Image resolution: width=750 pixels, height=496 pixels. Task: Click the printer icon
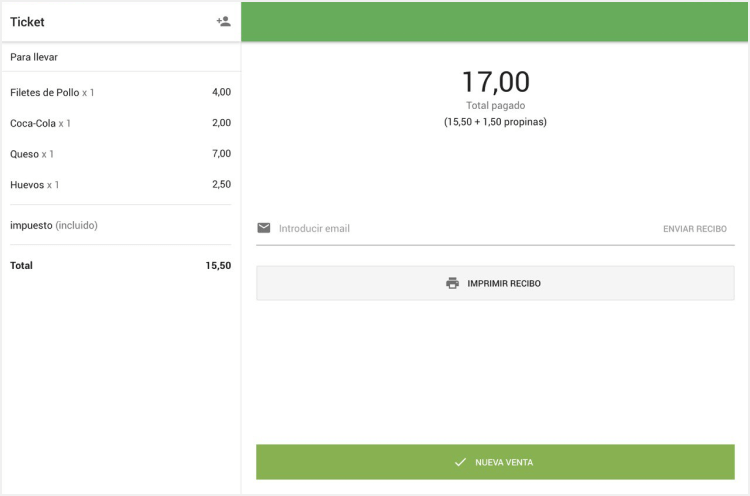452,283
